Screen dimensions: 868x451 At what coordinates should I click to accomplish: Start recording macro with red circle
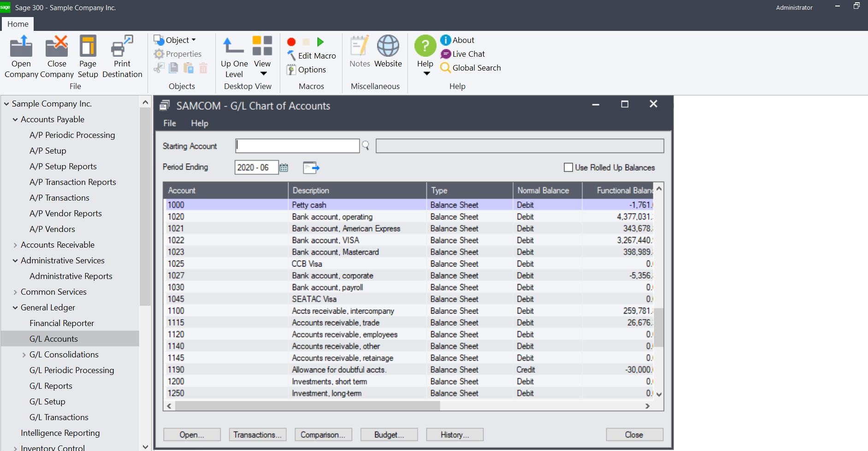tap(291, 42)
